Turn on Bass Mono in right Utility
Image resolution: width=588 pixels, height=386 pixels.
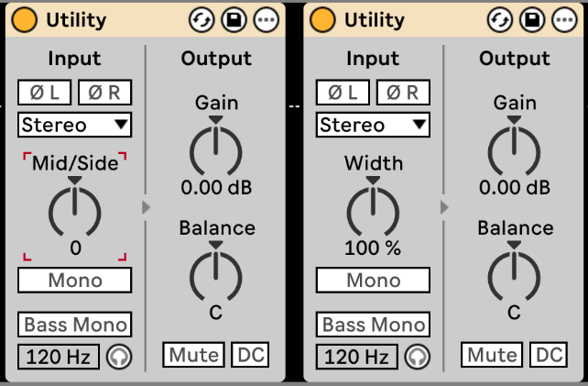(373, 325)
